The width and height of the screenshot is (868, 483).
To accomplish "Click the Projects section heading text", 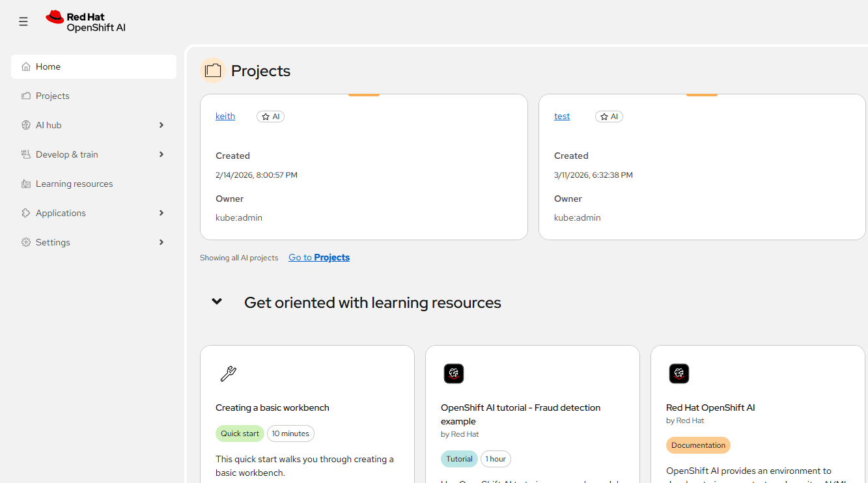I will [260, 71].
